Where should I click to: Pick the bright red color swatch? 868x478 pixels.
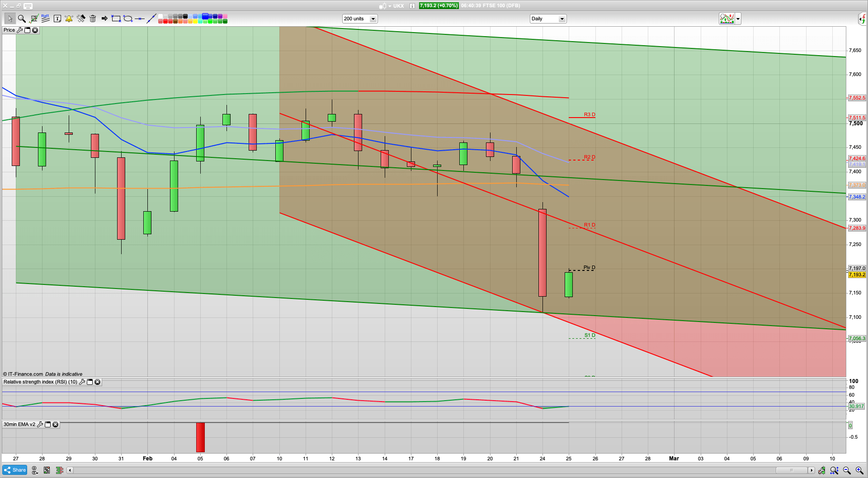[165, 21]
